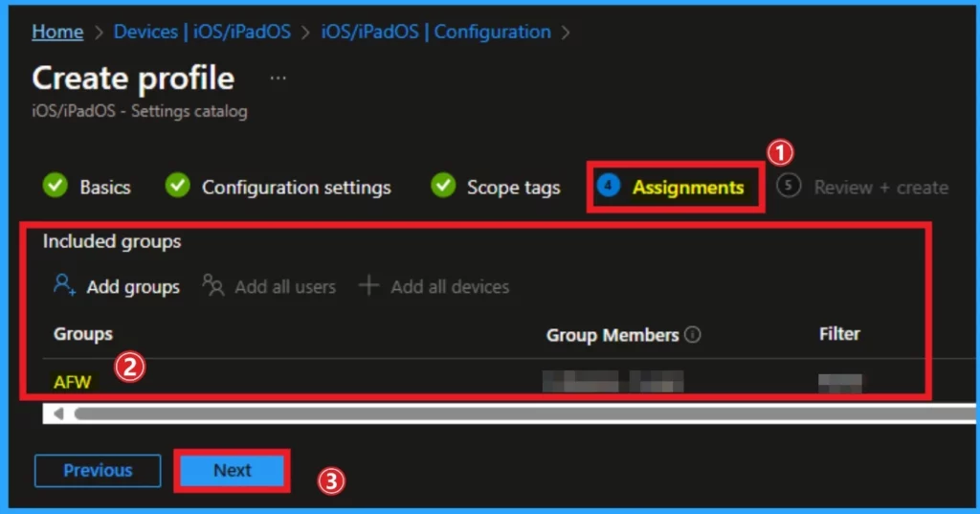
Task: Click the Group Members column header
Action: point(612,335)
